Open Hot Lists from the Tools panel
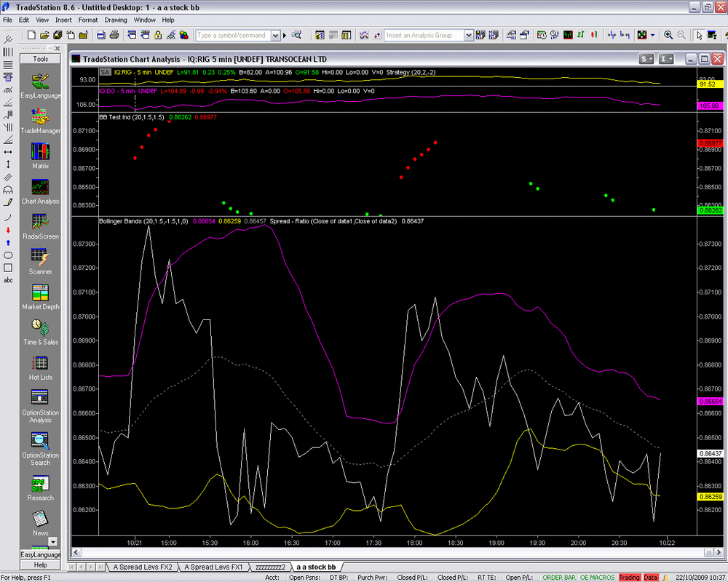Screen dimensions: 728x582 [x=40, y=367]
